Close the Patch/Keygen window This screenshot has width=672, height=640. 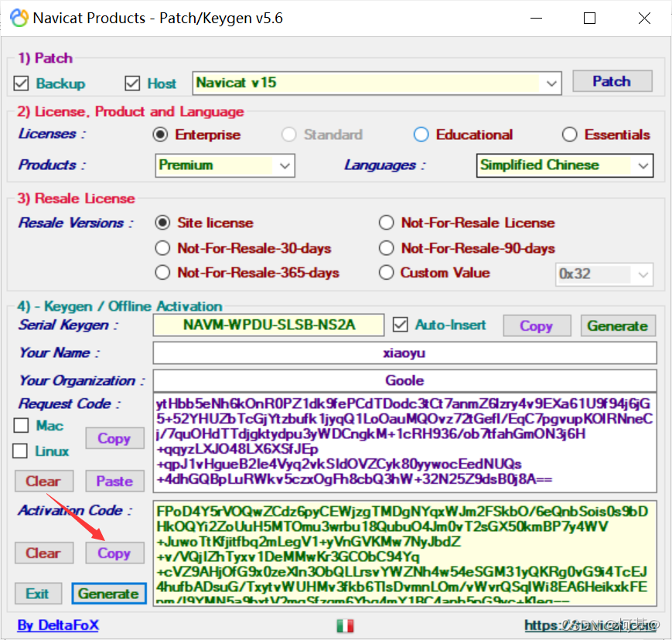644,19
